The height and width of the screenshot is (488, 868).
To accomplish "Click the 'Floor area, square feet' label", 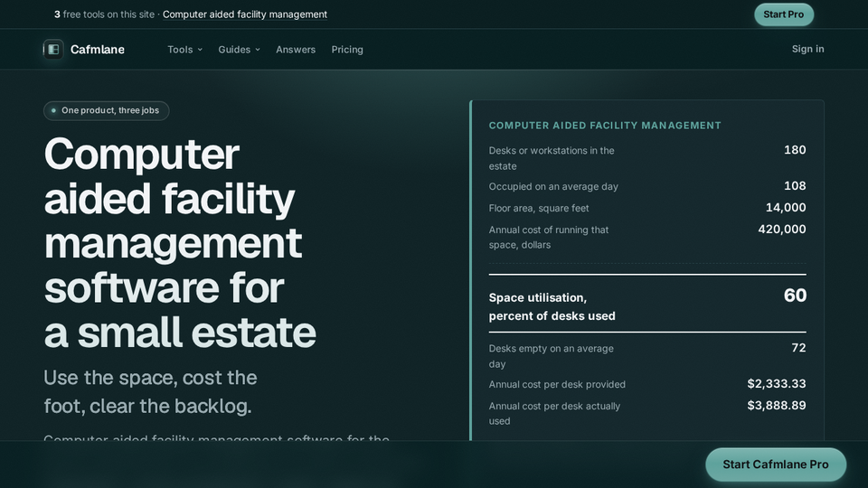I will pyautogui.click(x=539, y=208).
